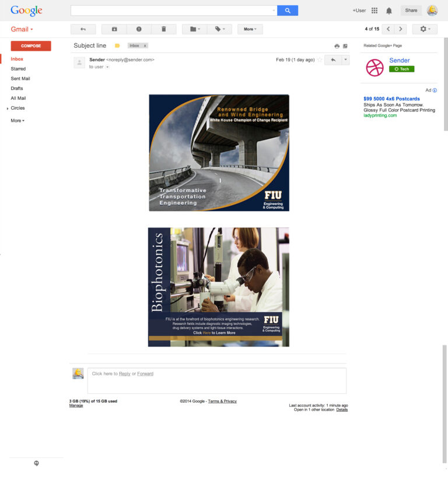Open the Biophotonics image
Image resolution: width=448 pixels, height=504 pixels.
[x=219, y=287]
